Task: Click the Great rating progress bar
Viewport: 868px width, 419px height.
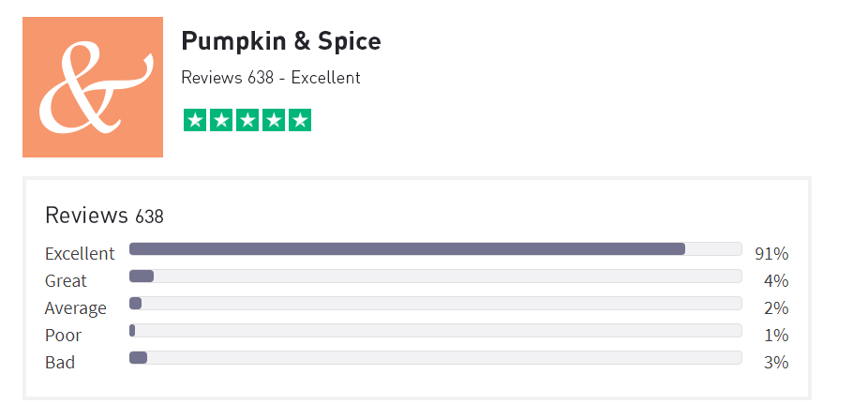Action: tap(436, 277)
